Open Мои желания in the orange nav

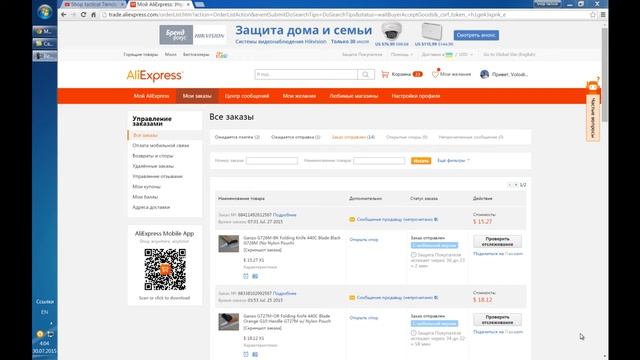tap(299, 96)
